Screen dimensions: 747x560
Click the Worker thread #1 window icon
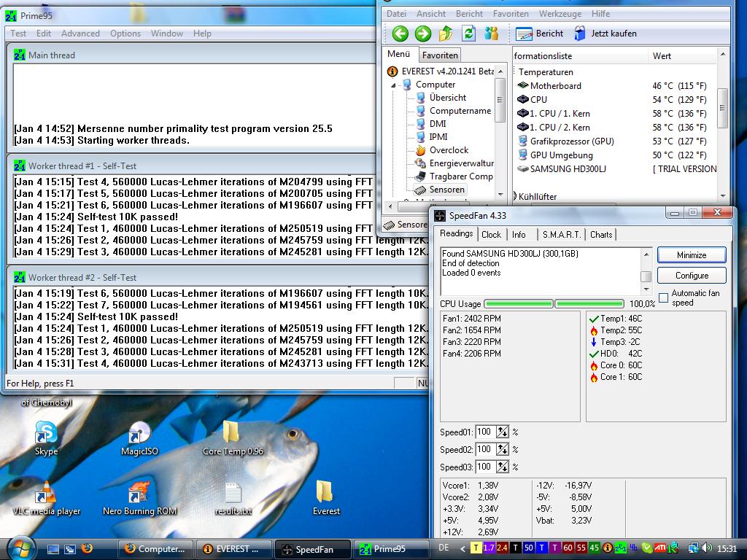coord(20,166)
